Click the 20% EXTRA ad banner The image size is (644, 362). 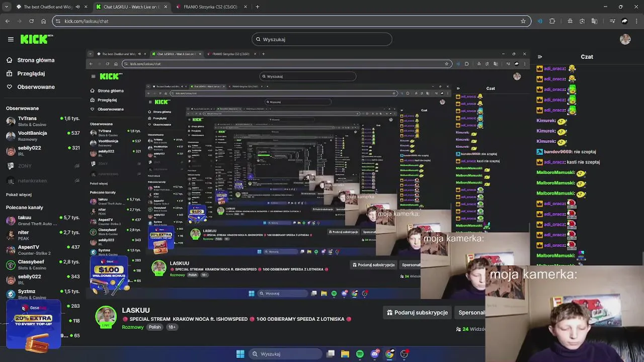click(x=33, y=324)
